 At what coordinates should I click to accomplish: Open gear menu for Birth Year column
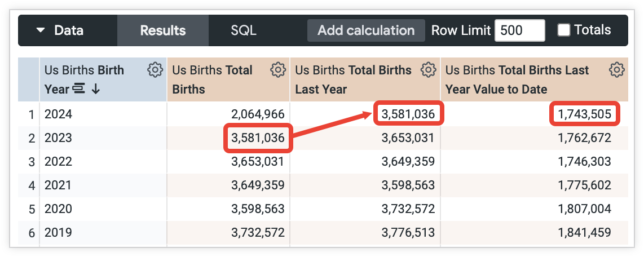pos(155,70)
